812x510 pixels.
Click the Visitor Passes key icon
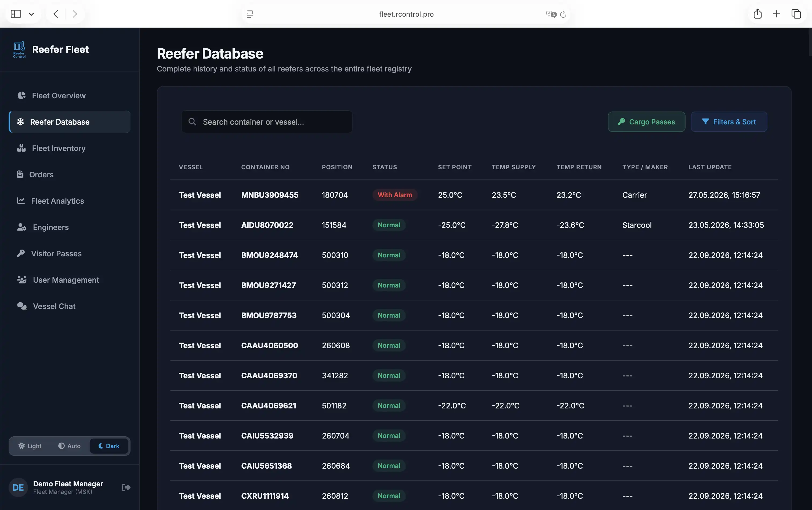[x=21, y=253]
